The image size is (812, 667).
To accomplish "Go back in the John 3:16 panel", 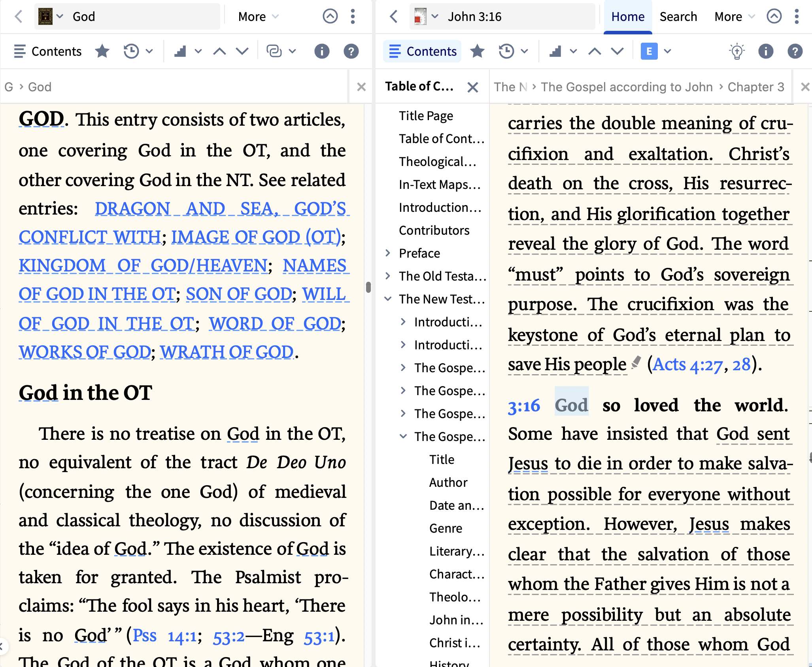I will [393, 17].
